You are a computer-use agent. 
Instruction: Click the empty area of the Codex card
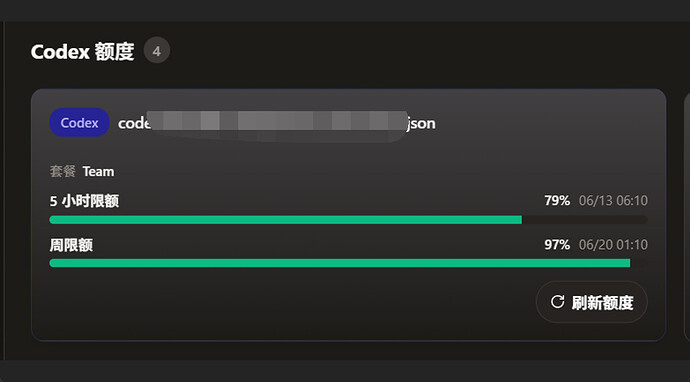click(x=286, y=304)
